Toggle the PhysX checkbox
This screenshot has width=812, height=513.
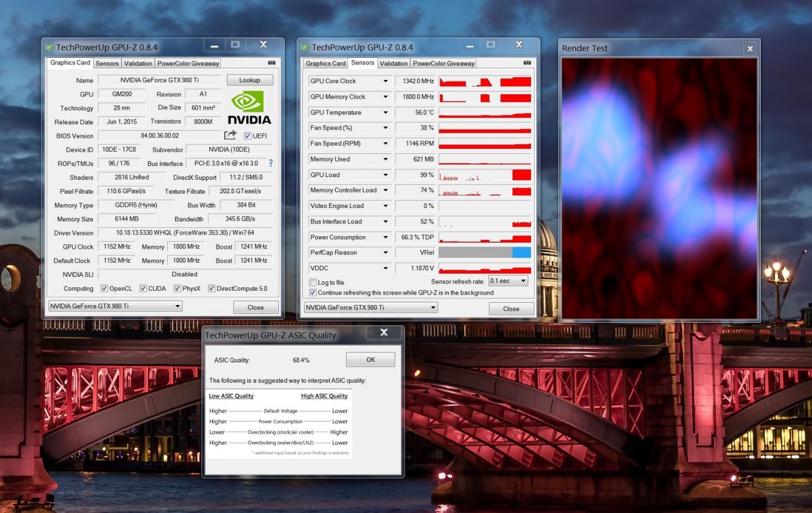pyautogui.click(x=177, y=288)
